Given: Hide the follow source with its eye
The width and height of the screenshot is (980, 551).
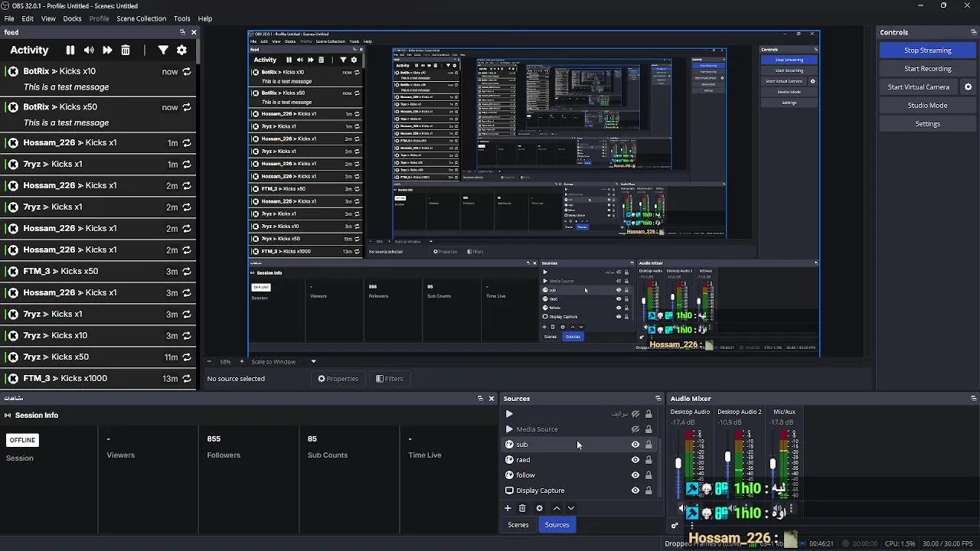Looking at the screenshot, I should pos(635,475).
